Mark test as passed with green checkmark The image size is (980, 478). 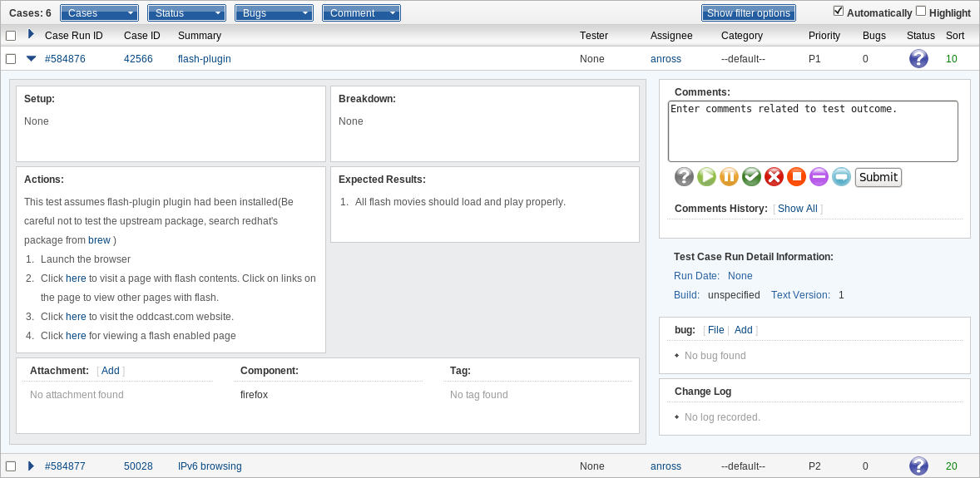[x=751, y=176]
